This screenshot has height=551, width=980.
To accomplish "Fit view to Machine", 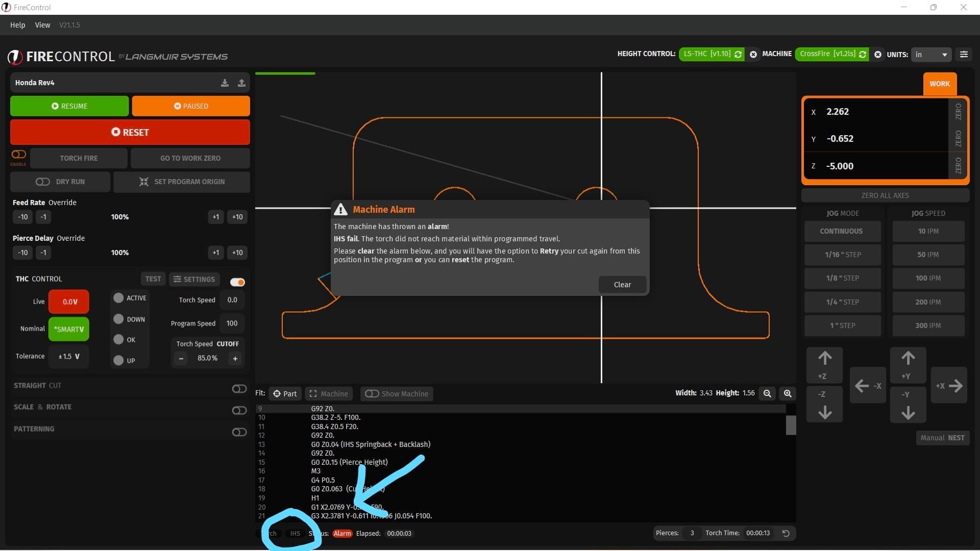I will click(x=329, y=394).
